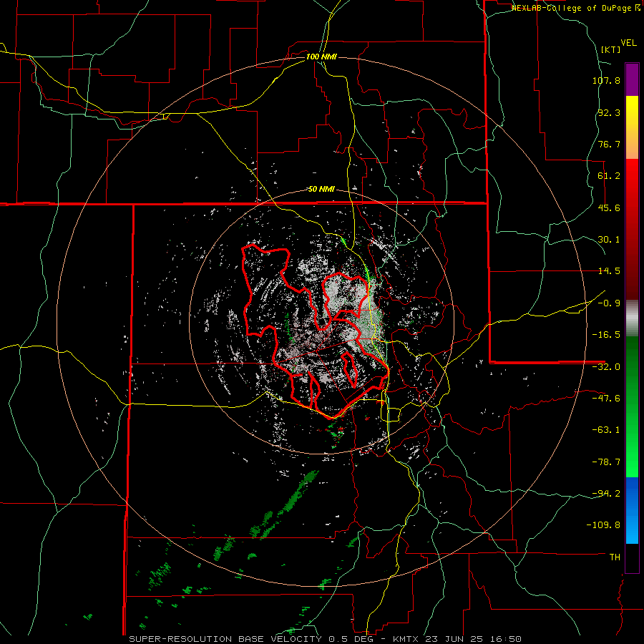
Task: Select the -94.2 scale value
Action: point(606,494)
